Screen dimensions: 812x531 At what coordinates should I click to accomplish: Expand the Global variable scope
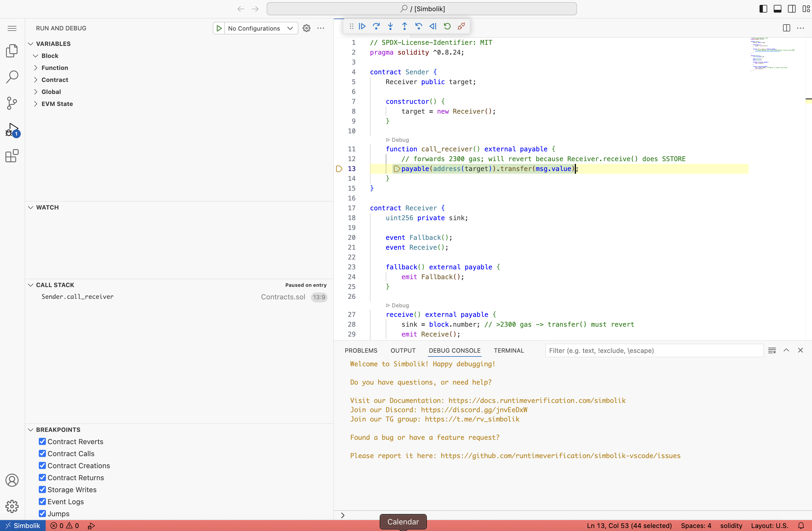[x=36, y=92]
